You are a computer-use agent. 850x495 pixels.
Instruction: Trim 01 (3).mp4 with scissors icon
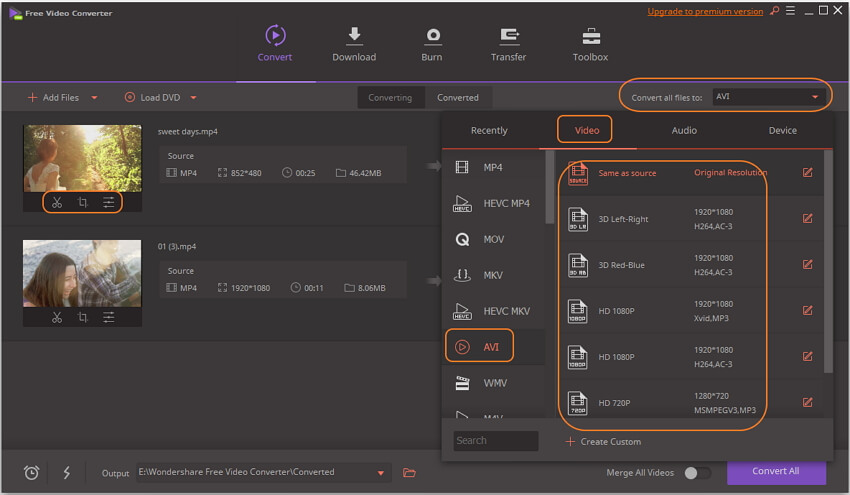[x=57, y=317]
